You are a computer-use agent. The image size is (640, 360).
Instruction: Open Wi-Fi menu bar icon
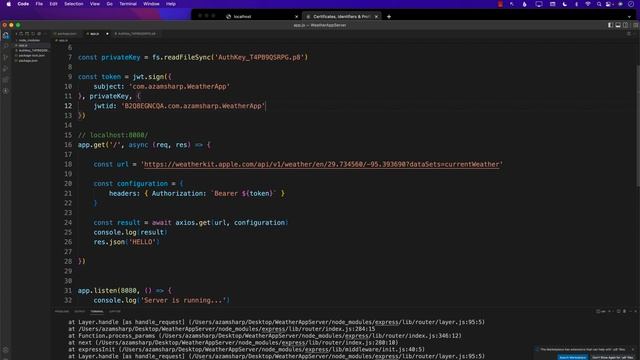(x=588, y=4)
